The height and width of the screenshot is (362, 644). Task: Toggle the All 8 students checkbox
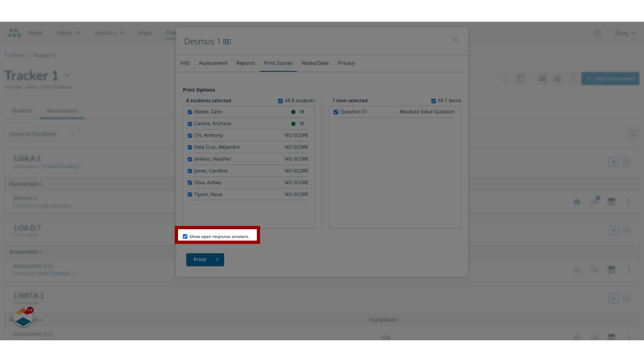click(280, 101)
